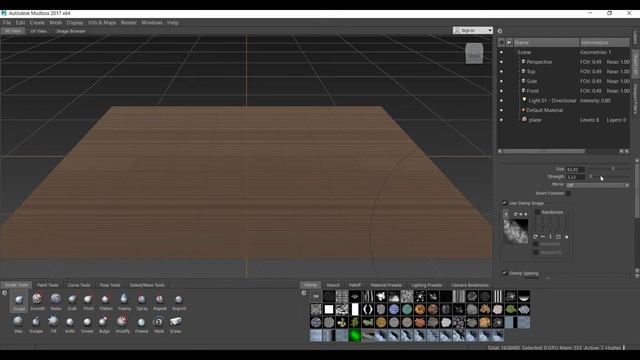This screenshot has height=360, width=640.
Task: Toggle visibility of the Side camera
Action: 501,81
